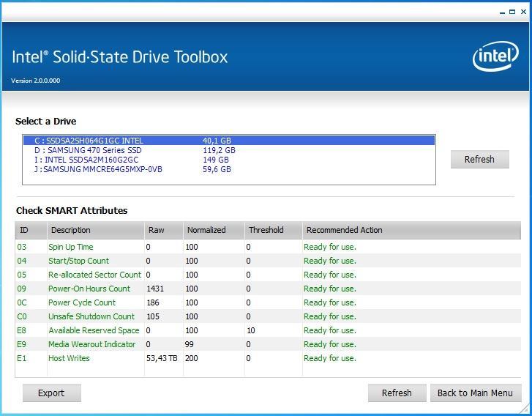Image resolution: width=532 pixels, height=416 pixels.
Task: Click the 59,6 GB capacity of drive J
Action: click(x=217, y=169)
